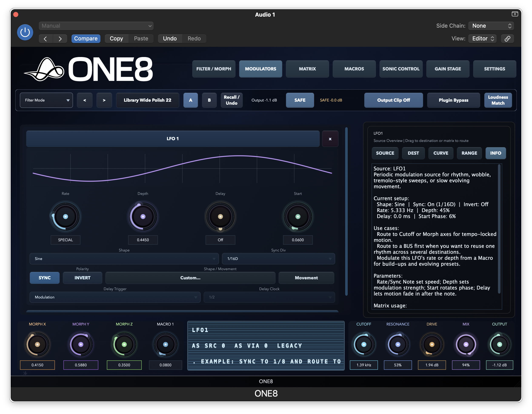Click the Undo button

tap(170, 39)
